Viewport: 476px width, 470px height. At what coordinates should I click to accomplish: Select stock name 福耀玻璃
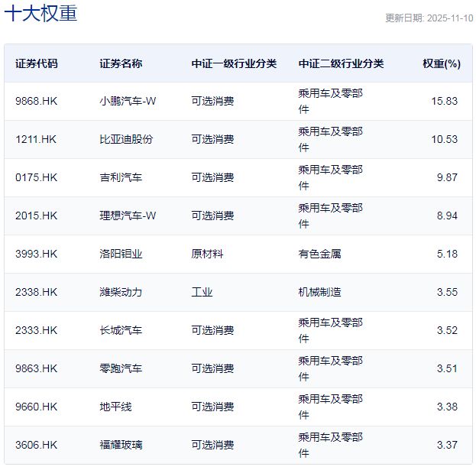(x=121, y=446)
